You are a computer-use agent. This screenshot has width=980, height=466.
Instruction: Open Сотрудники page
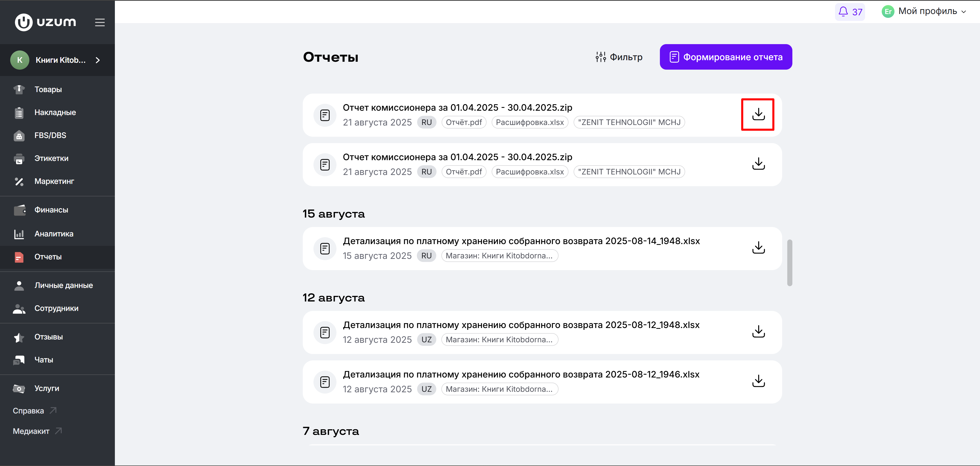pos(57,308)
